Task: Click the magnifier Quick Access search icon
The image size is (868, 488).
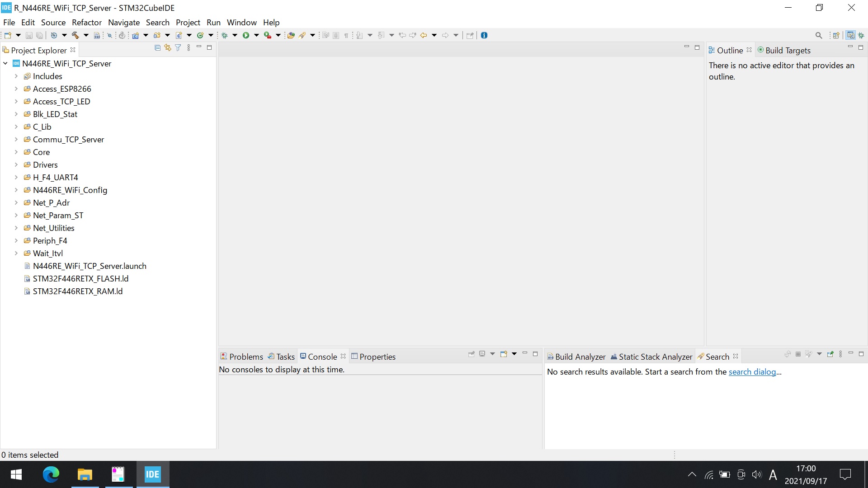Action: coord(819,35)
